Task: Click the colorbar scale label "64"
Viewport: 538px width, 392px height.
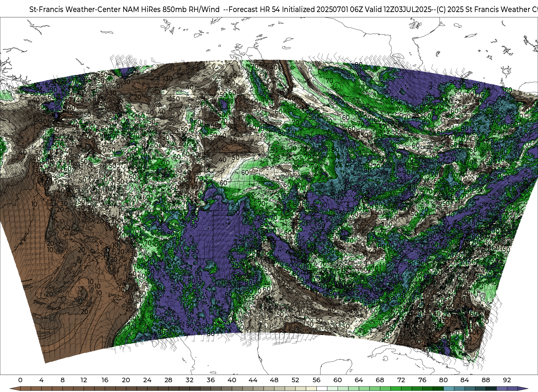Action: 359,380
